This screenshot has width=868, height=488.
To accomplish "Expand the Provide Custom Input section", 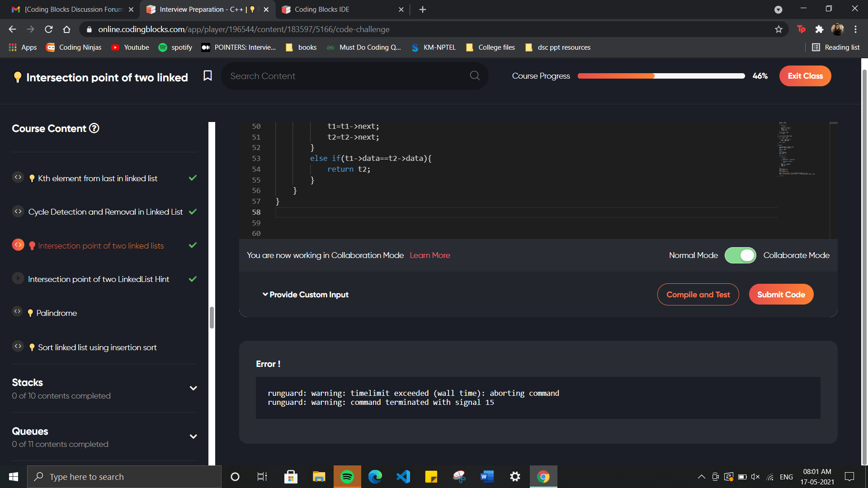I will pos(306,295).
